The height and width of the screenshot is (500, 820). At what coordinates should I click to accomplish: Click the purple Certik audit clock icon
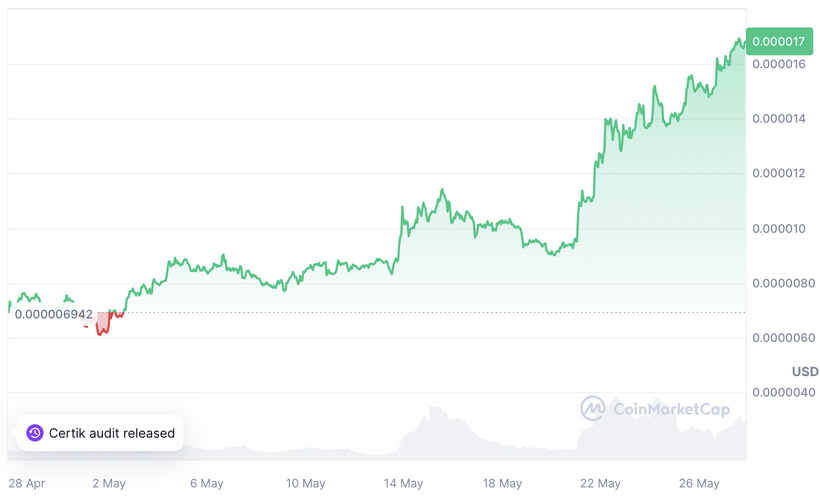[x=35, y=433]
